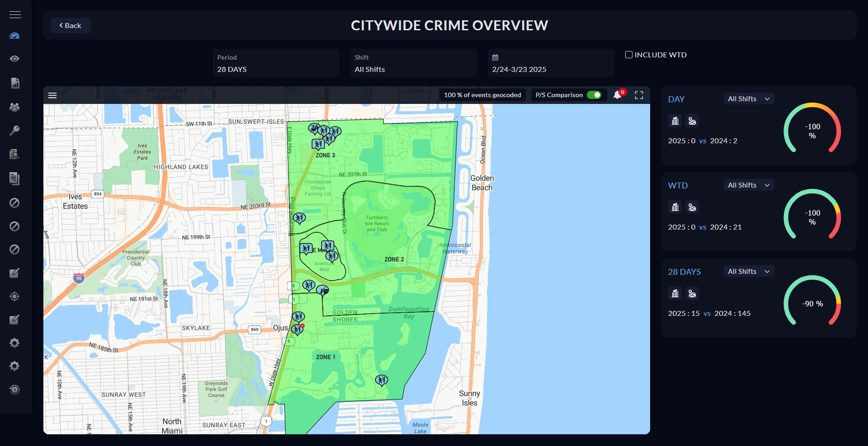
Task: Click the notification bell icon on map
Action: (x=618, y=95)
